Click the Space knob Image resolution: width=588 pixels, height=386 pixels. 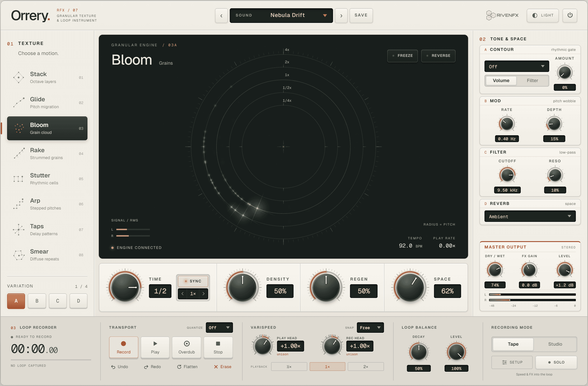[x=410, y=287]
